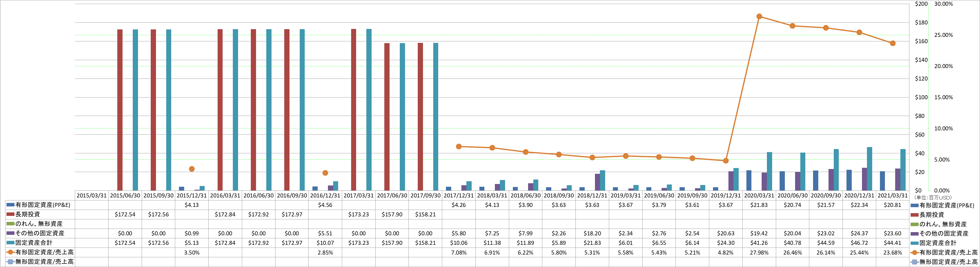The width and height of the screenshot is (980, 267).
Task: Select the $172.92 cell in 長期投資 row
Action: [259, 214]
